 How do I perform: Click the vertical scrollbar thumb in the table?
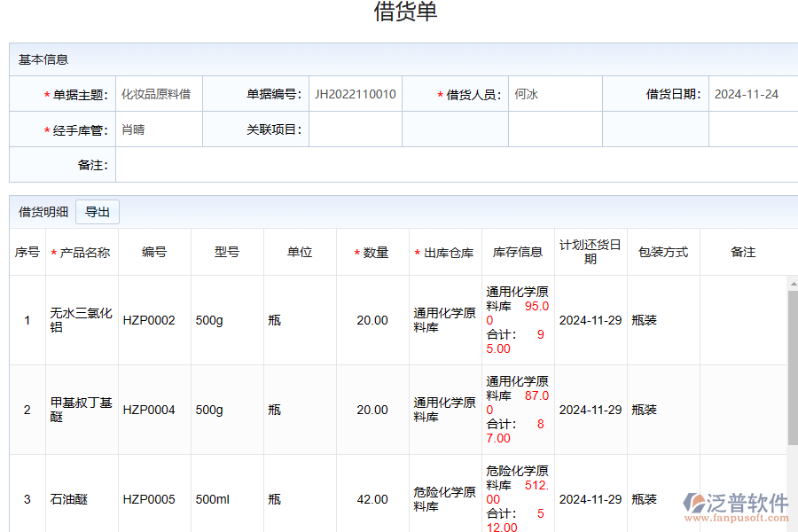793,368
